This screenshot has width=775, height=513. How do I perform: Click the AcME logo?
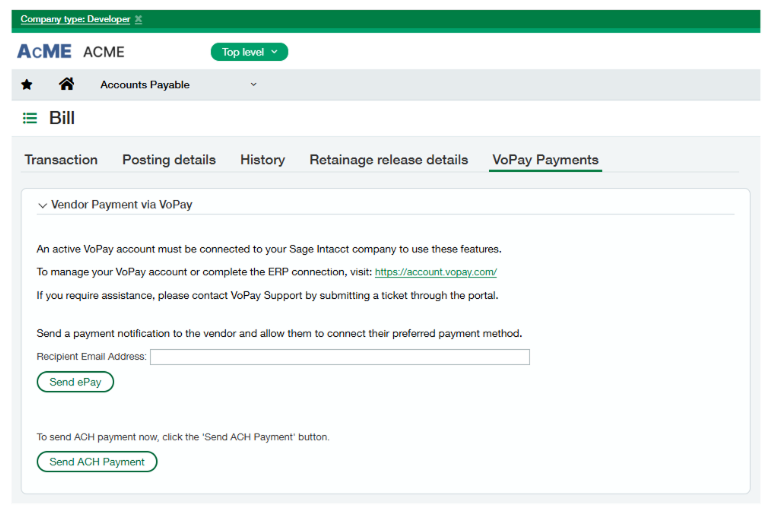click(44, 52)
